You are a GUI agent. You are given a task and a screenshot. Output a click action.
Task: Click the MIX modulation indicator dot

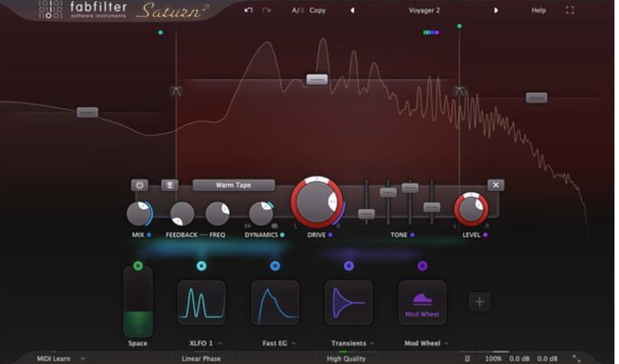click(149, 235)
